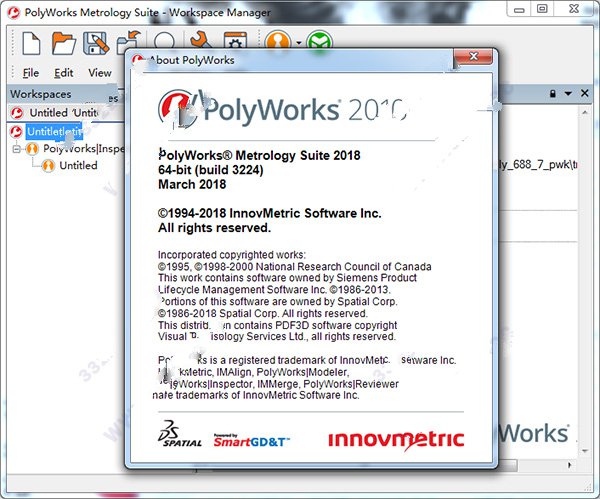This screenshot has height=499, width=600.
Task: Maximize the Workspace Manager window
Action: [x=542, y=9]
